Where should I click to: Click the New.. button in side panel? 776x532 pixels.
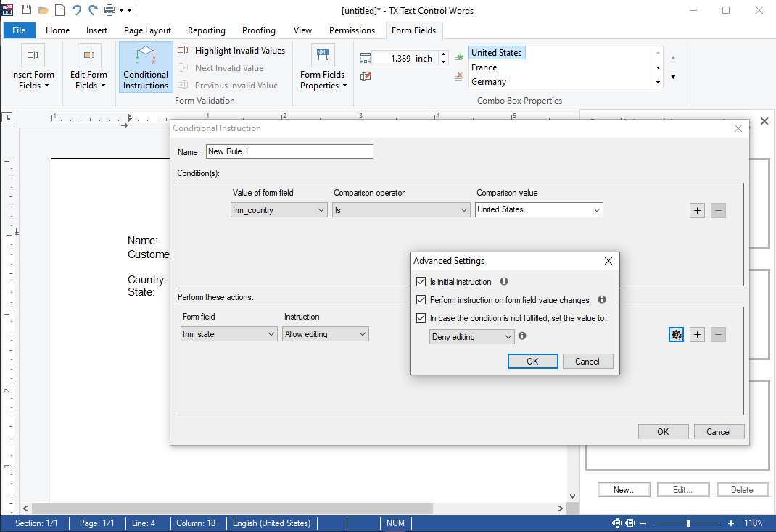tap(624, 490)
